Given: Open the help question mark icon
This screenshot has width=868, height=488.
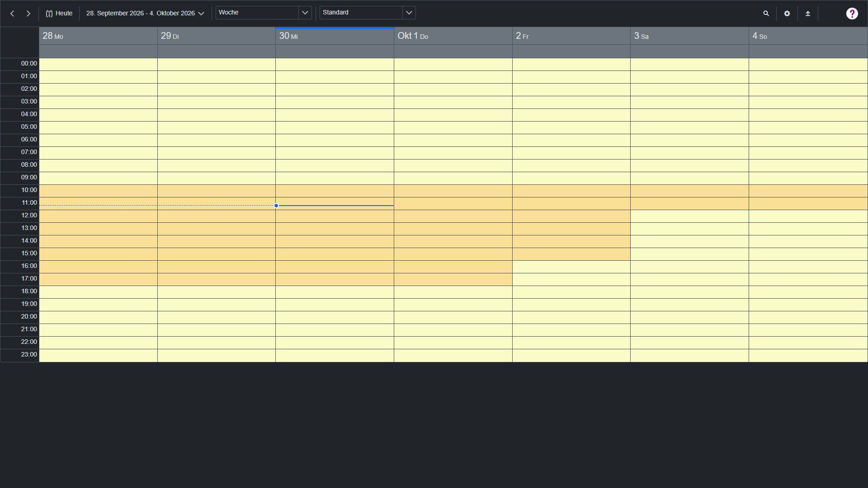Looking at the screenshot, I should [x=852, y=14].
